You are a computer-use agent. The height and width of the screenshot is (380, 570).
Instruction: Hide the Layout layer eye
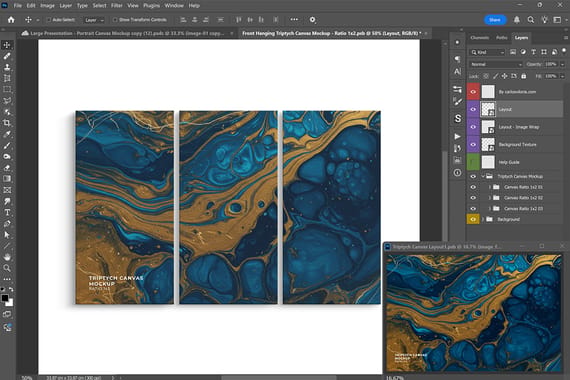(x=473, y=109)
